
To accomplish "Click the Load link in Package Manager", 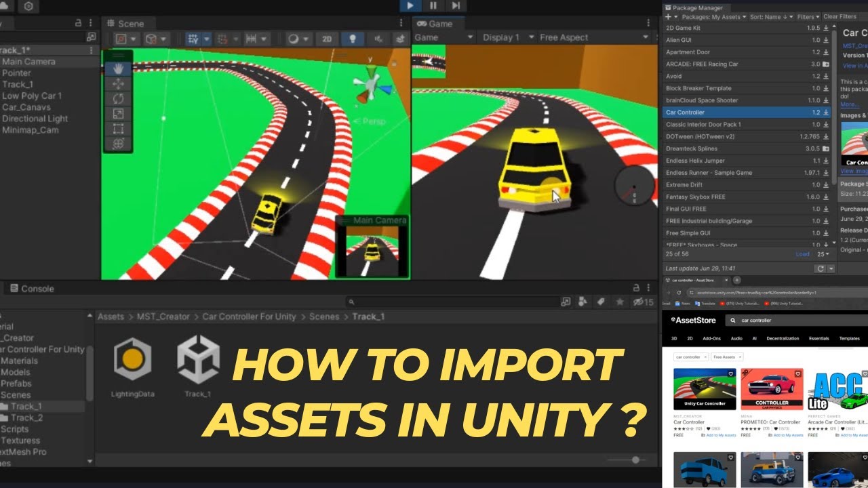I will tap(803, 254).
